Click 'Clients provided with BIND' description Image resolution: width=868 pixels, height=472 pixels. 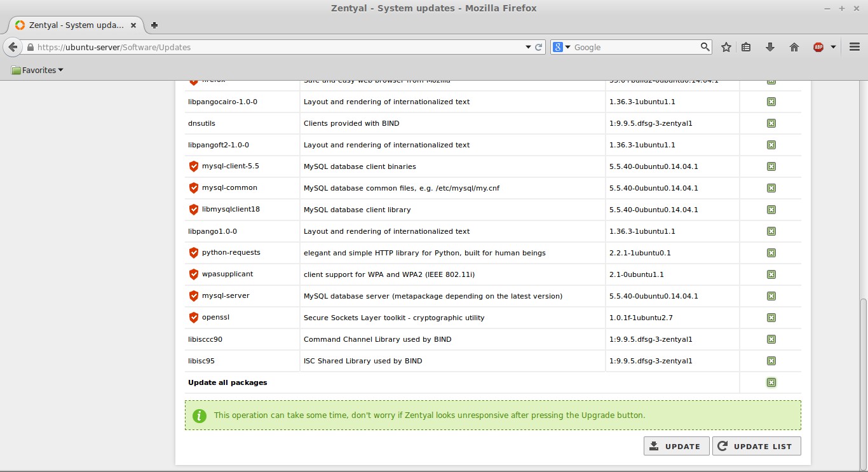click(351, 123)
